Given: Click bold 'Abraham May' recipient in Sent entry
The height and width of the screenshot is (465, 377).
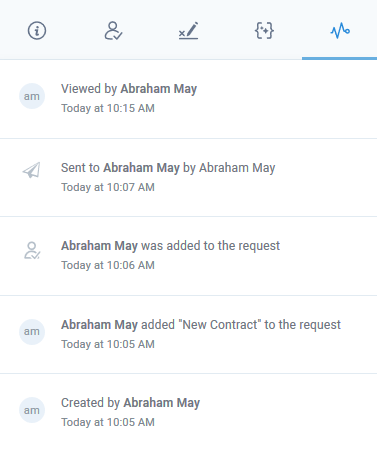Looking at the screenshot, I should click(141, 168).
